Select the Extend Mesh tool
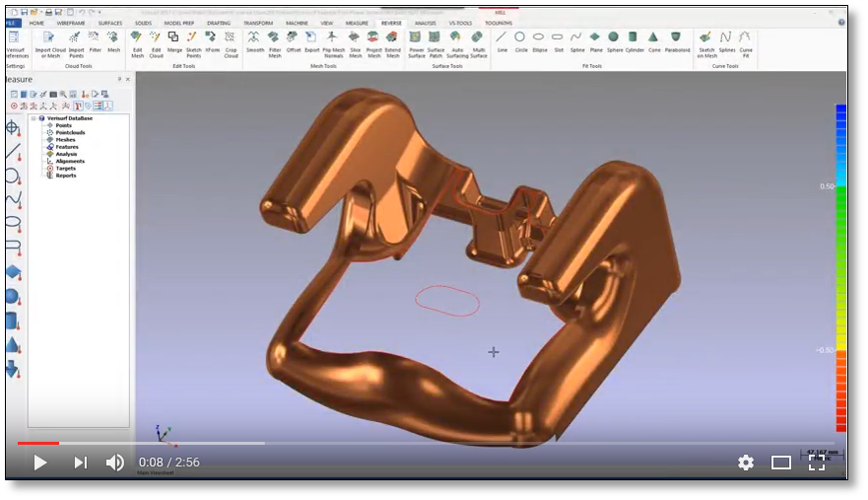 392,44
